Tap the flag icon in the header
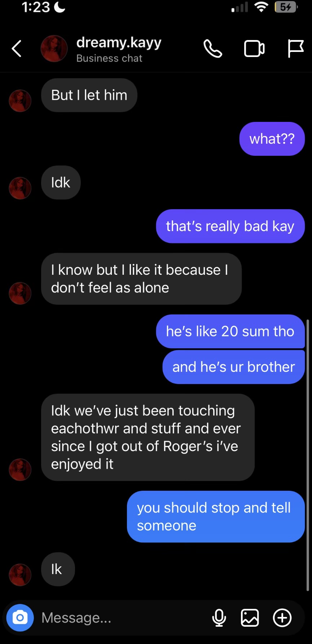 296,49
